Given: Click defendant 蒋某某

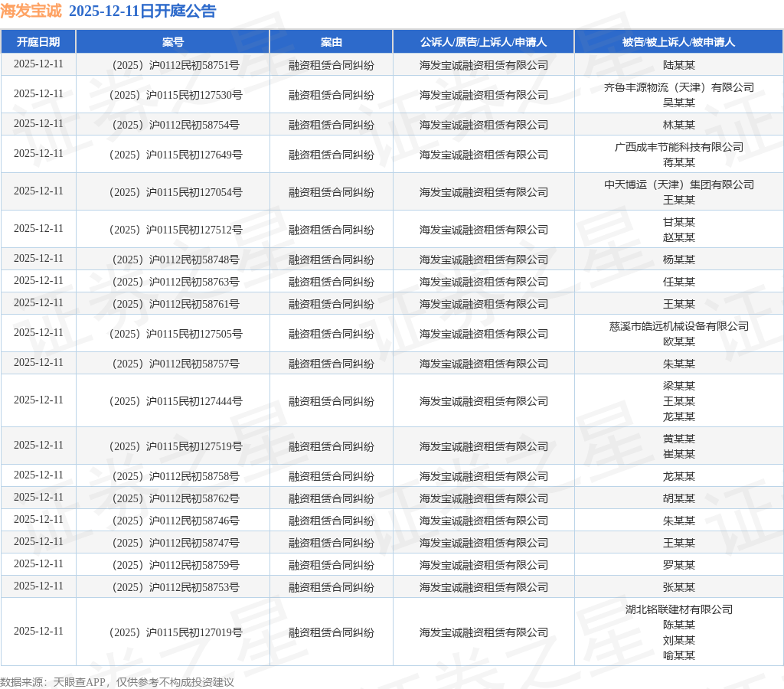Looking at the screenshot, I should 678,162.
